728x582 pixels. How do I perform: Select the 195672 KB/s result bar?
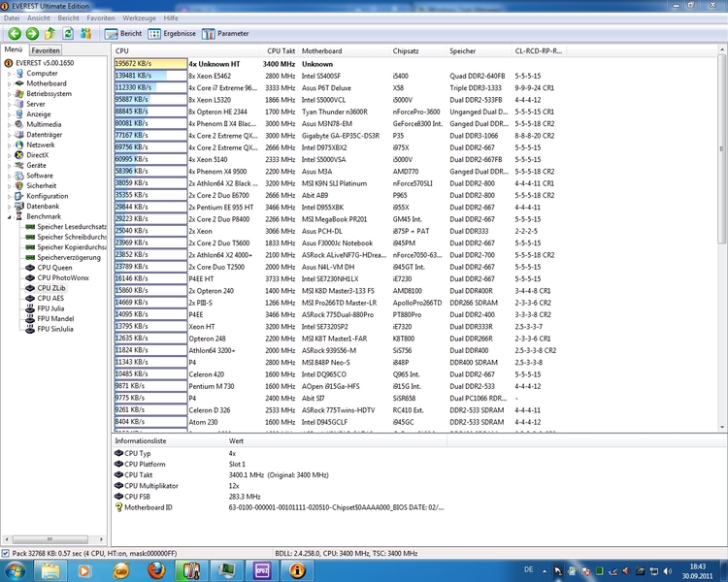(x=150, y=64)
